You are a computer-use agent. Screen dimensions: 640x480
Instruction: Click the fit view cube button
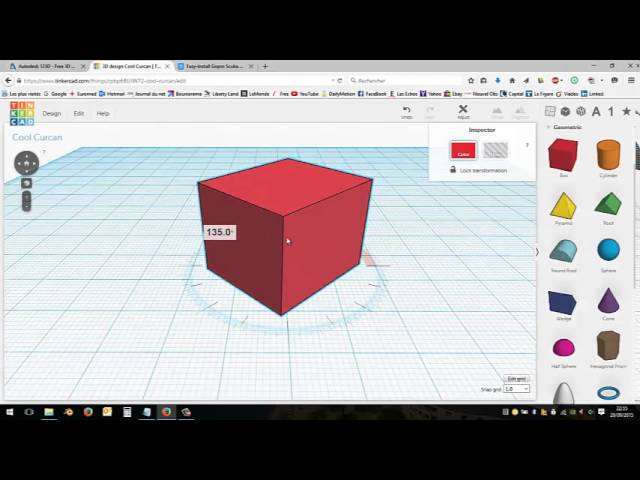[x=27, y=183]
